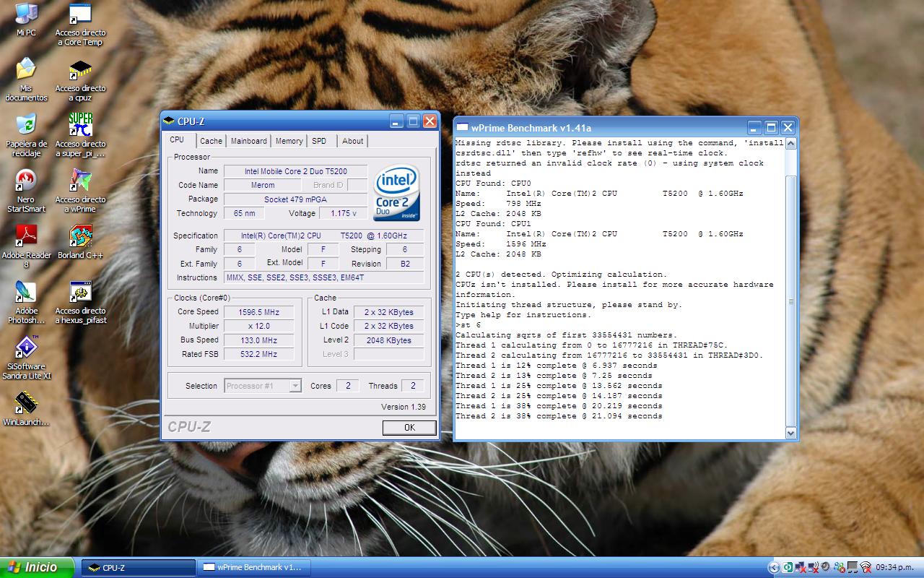Click the Threads value field
Viewport: 924px width, 578px height.
coord(413,386)
